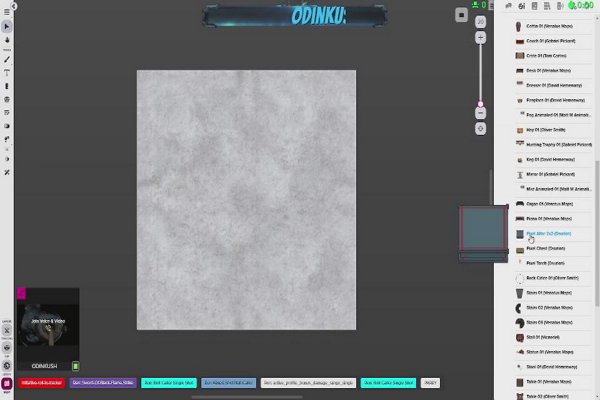Screen dimensions: 600x400
Task: Click the fit-to-screen button above zoom plus
Action: pos(481,22)
